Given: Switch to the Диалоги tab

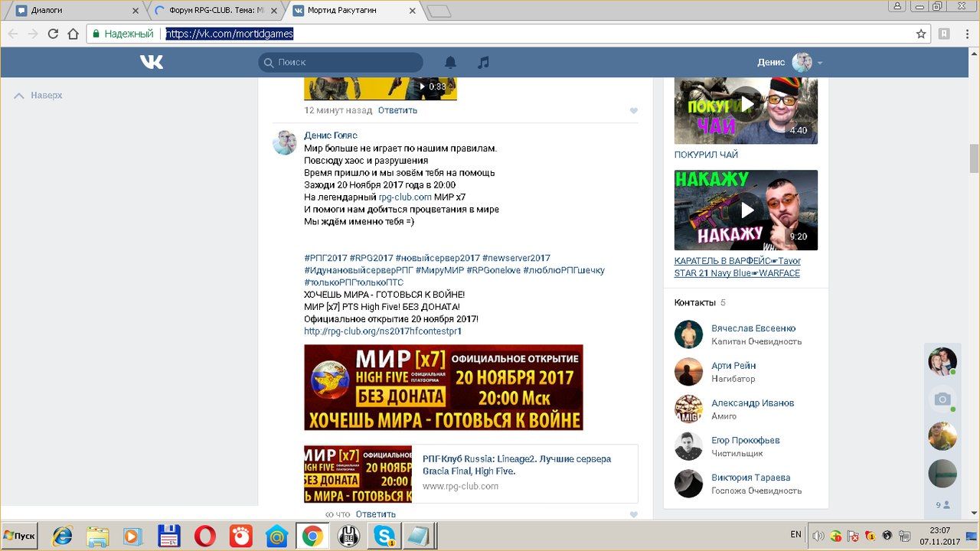Looking at the screenshot, I should tap(74, 11).
